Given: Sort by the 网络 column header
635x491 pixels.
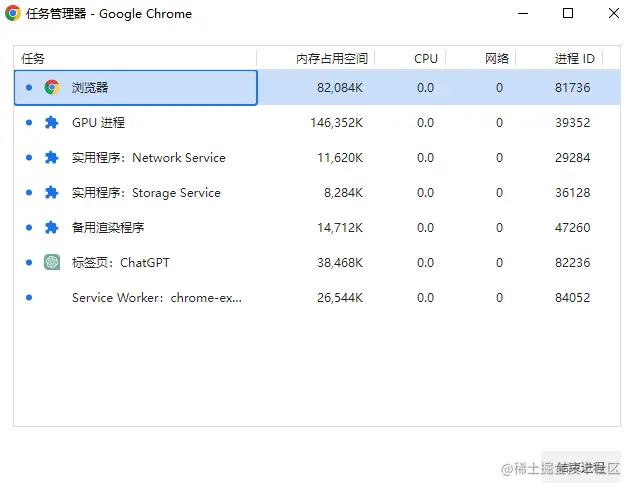Looking at the screenshot, I should [496, 59].
